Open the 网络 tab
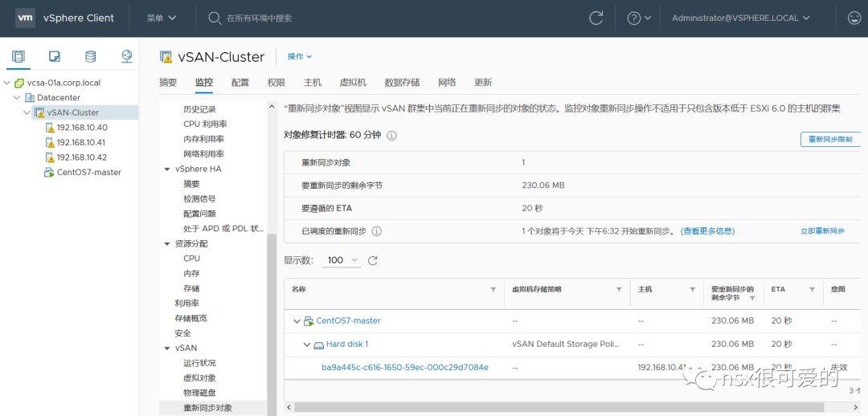 coord(447,83)
